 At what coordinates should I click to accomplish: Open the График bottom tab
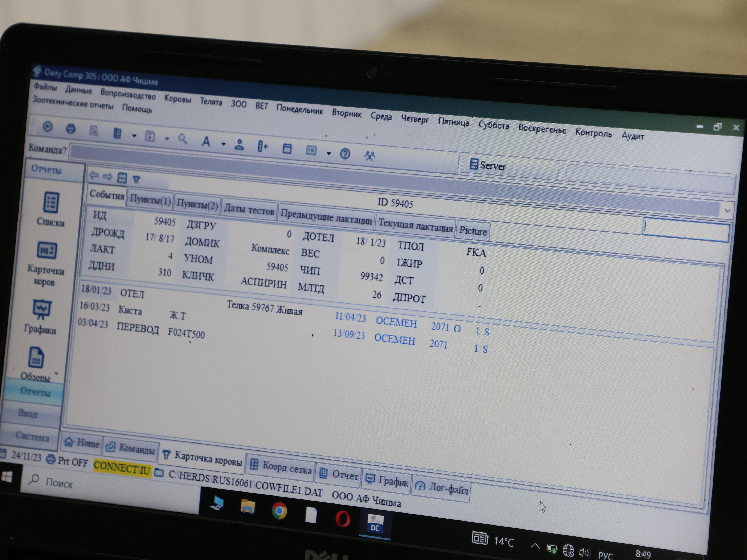[x=387, y=481]
